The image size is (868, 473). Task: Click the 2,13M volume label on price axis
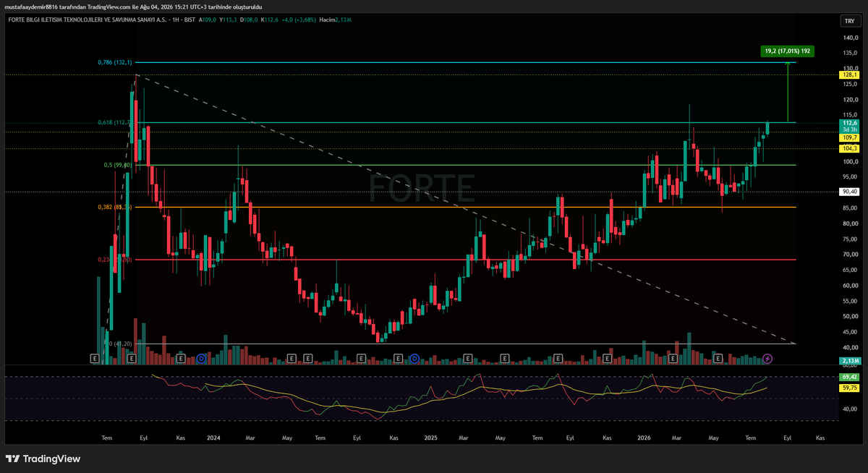coord(849,360)
